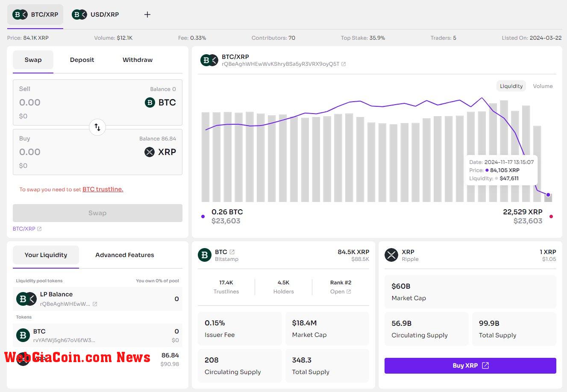This screenshot has width=567, height=392.
Task: Open external link icon next to BTC Bitstamp
Action: tap(232, 252)
